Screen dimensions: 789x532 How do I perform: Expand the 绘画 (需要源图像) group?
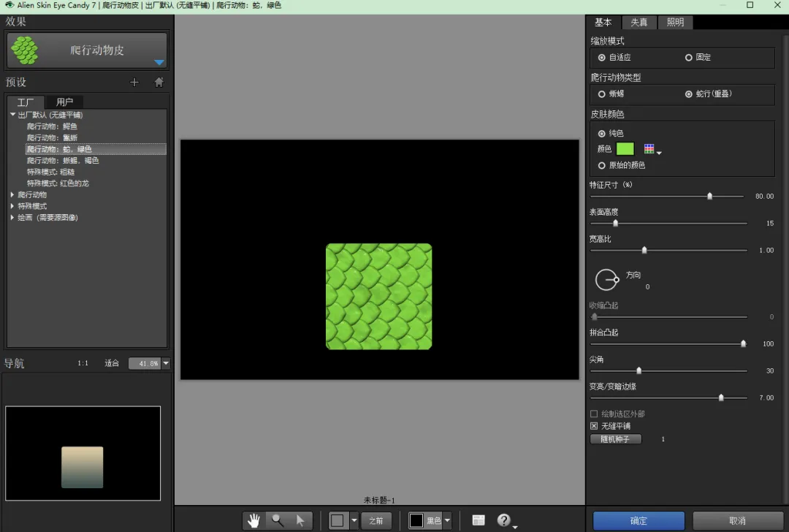click(x=12, y=218)
